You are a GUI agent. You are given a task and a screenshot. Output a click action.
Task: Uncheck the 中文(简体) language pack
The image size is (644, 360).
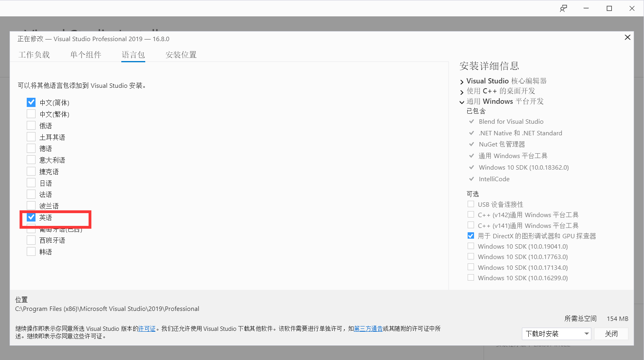tap(31, 103)
